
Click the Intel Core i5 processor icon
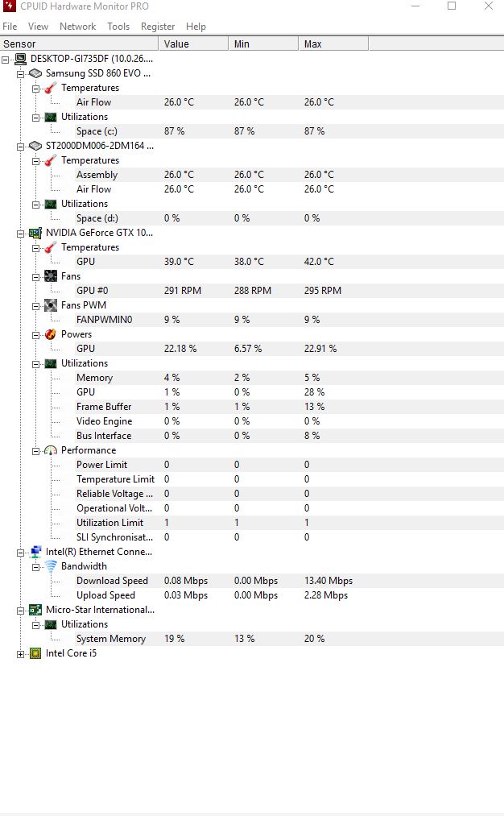[35, 653]
